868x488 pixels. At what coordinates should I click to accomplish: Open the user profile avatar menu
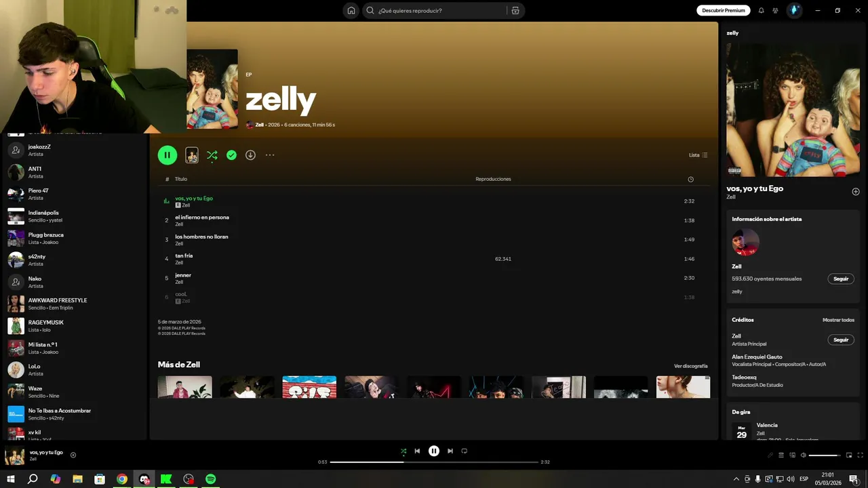click(794, 10)
